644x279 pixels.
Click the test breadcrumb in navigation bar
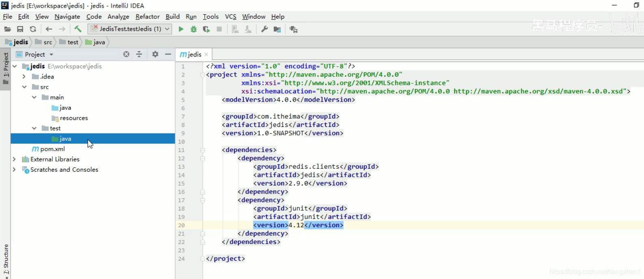point(69,42)
